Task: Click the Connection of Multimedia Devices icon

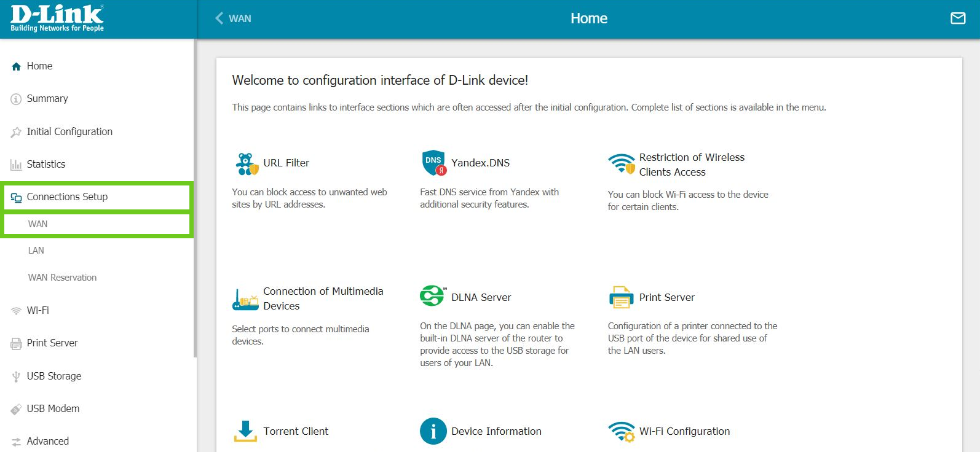Action: coord(245,299)
